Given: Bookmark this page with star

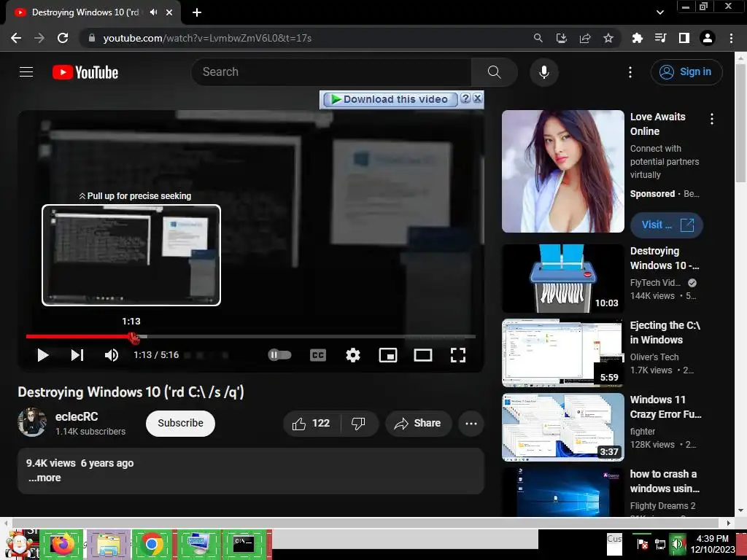Looking at the screenshot, I should pyautogui.click(x=608, y=38).
